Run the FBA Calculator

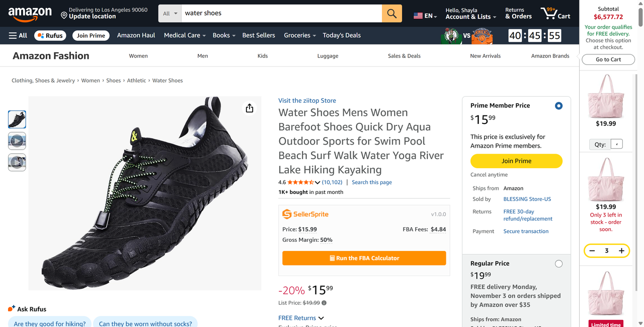click(364, 258)
